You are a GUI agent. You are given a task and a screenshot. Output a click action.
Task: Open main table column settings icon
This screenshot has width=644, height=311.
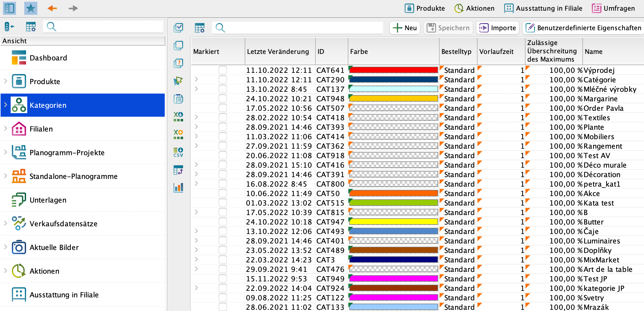(200, 28)
